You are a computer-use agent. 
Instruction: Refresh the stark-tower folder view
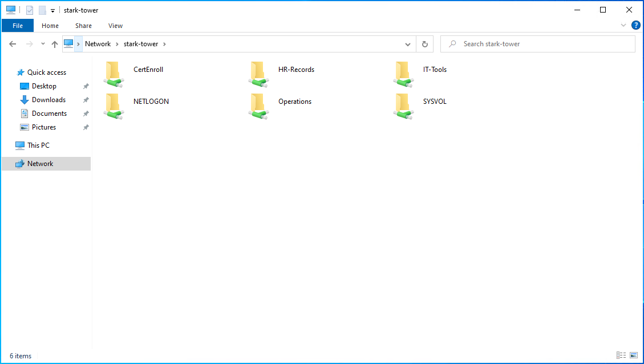click(425, 44)
